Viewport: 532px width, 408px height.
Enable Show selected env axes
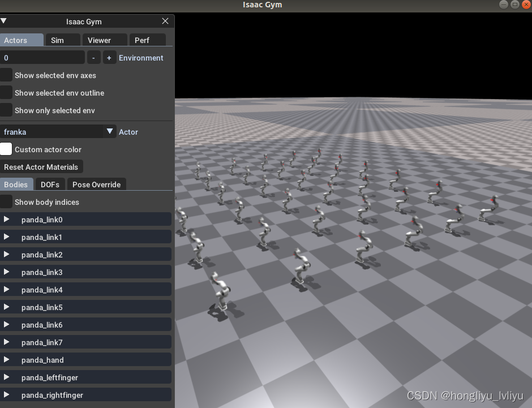tap(6, 75)
